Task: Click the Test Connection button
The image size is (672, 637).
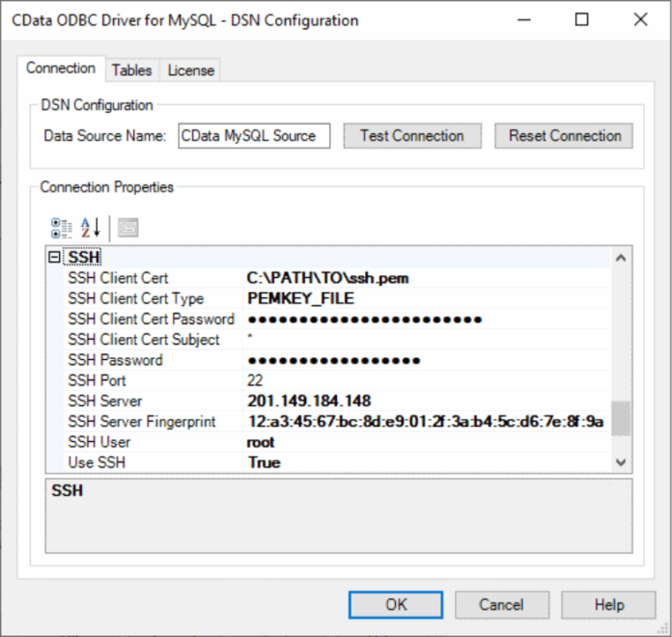Action: tap(412, 136)
